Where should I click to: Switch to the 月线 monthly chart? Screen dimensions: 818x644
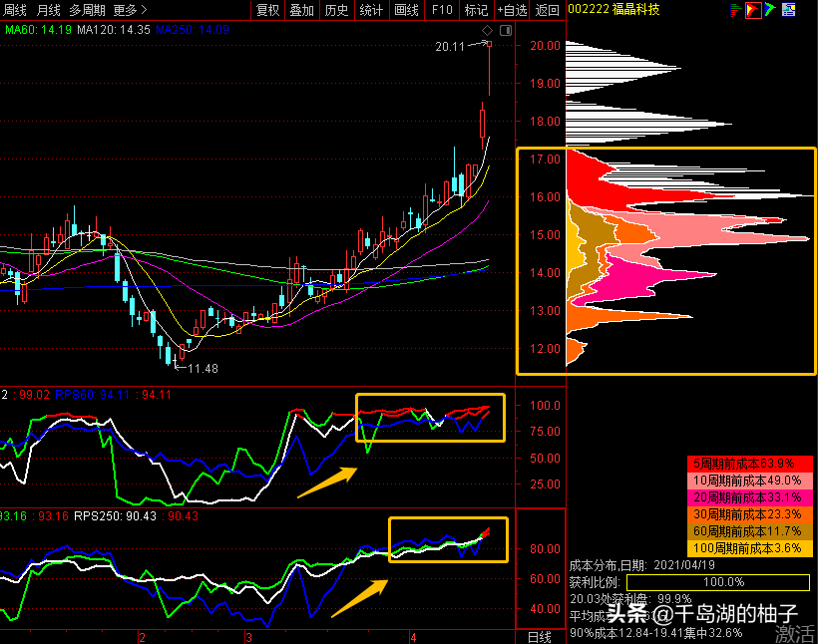coord(49,11)
